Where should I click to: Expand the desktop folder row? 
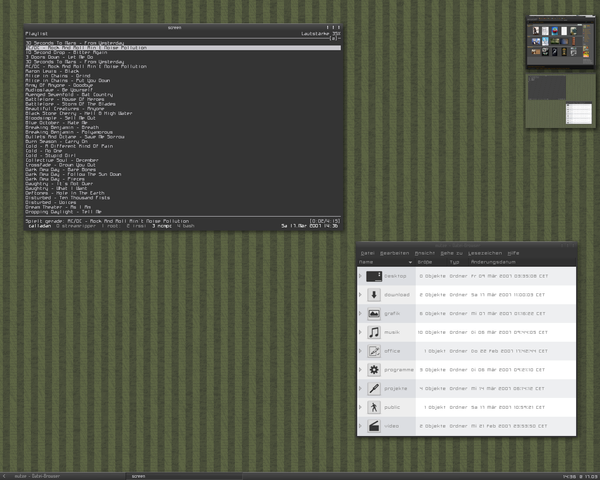[360, 276]
